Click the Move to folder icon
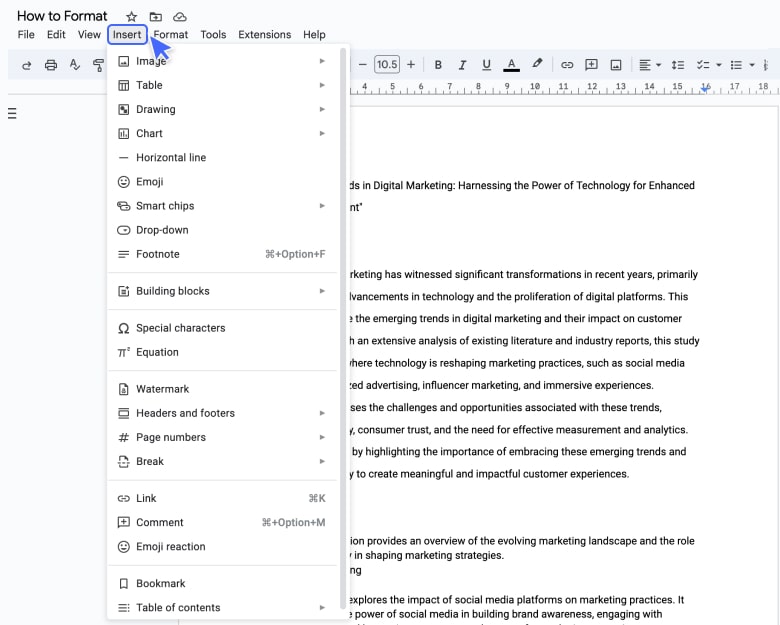780x625 pixels. click(x=156, y=17)
